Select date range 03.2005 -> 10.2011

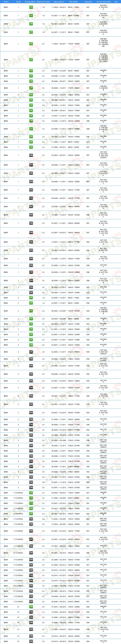(59, 298)
